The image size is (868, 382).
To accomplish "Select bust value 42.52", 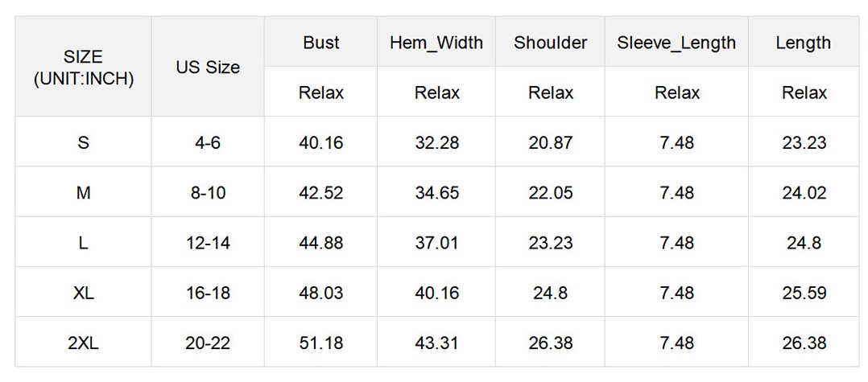I will tap(321, 193).
